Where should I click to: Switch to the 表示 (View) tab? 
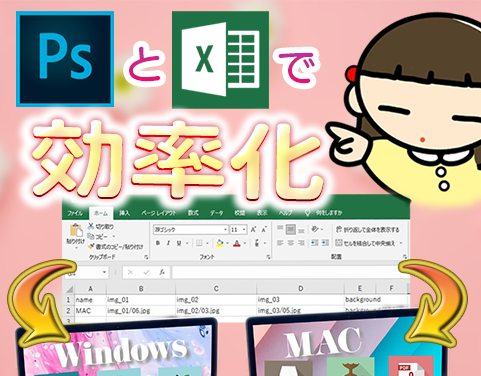click(262, 213)
